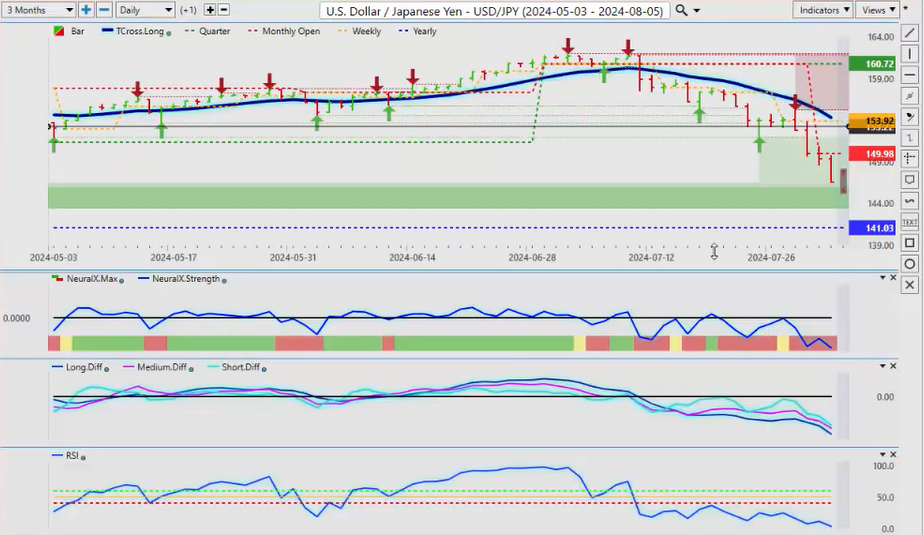924x535 pixels.
Task: Toggle the RSI legend indicator dot
Action: pos(84,457)
